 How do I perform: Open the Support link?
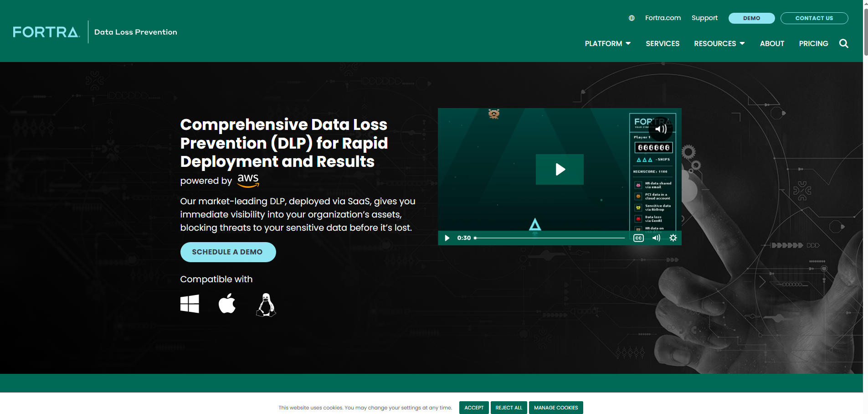pyautogui.click(x=704, y=18)
